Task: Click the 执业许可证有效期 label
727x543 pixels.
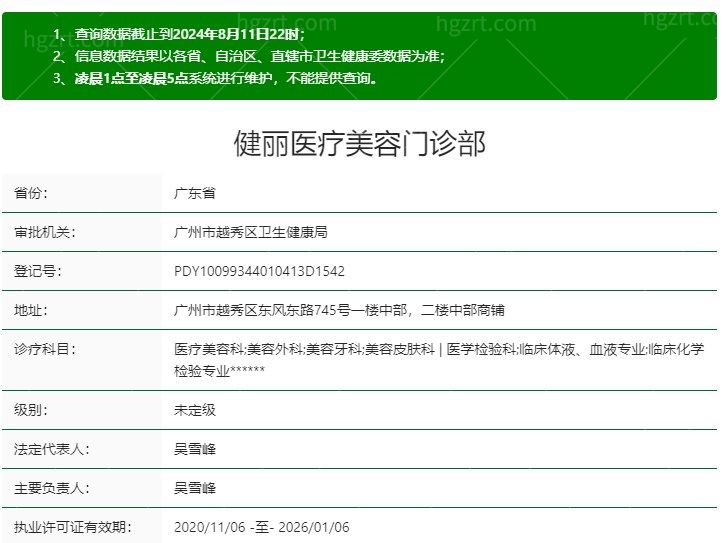Action: (x=72, y=527)
